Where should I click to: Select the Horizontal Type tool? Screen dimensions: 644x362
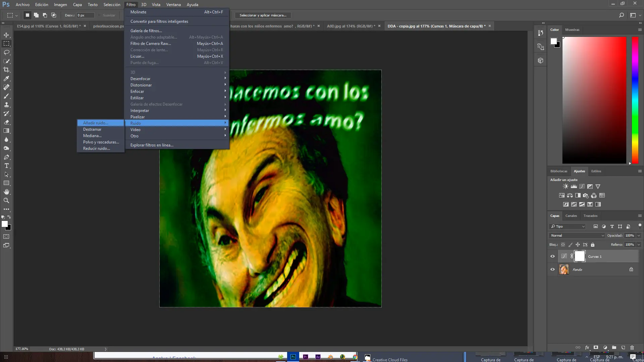point(6,166)
